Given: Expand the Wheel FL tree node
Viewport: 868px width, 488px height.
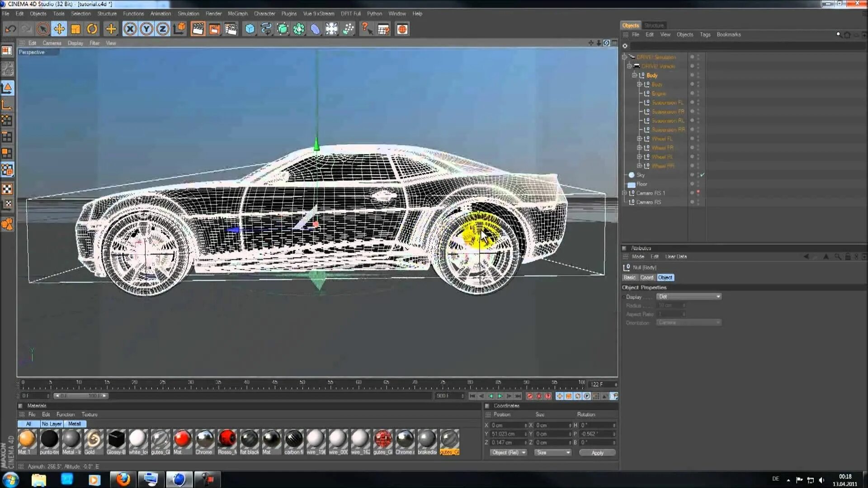Looking at the screenshot, I should (x=639, y=139).
